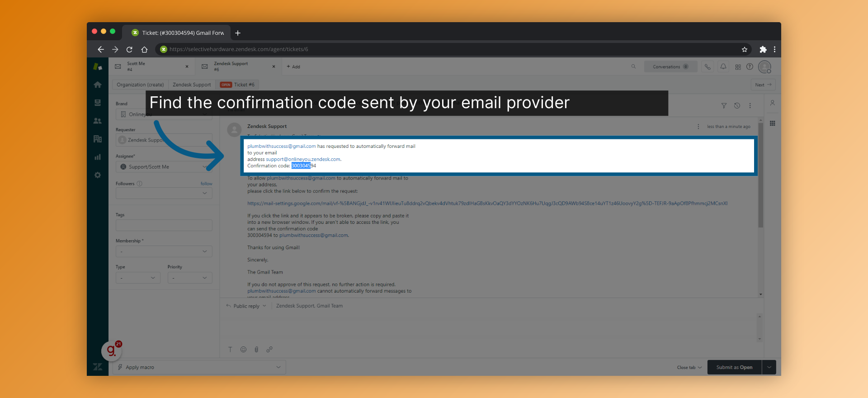Open Organizations icon in sidebar
This screenshot has width=868, height=398.
[x=98, y=139]
